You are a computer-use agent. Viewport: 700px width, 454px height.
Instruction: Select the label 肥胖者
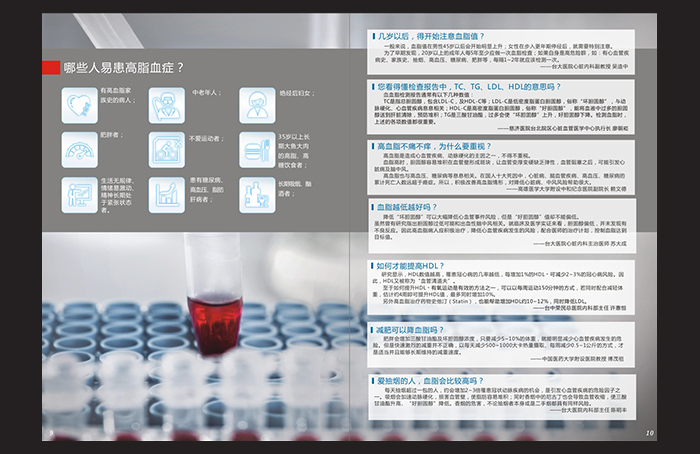pos(112,134)
